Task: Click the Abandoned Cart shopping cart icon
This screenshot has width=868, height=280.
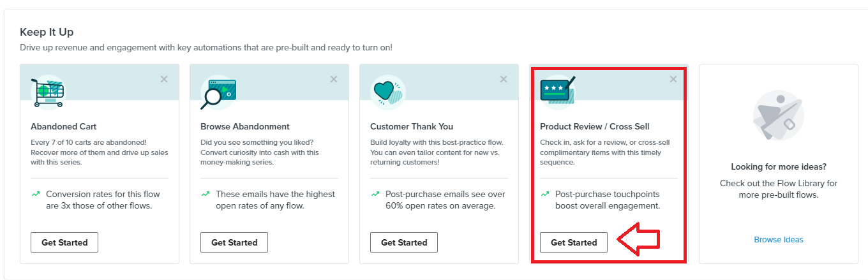Action: coord(48,92)
